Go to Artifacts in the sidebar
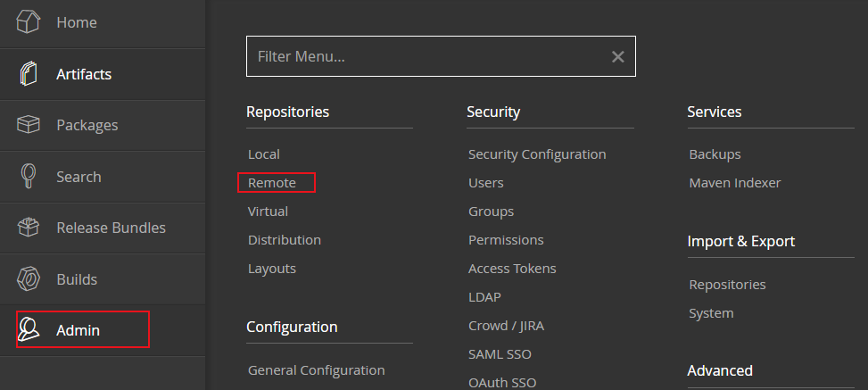The image size is (868, 390). (x=103, y=74)
